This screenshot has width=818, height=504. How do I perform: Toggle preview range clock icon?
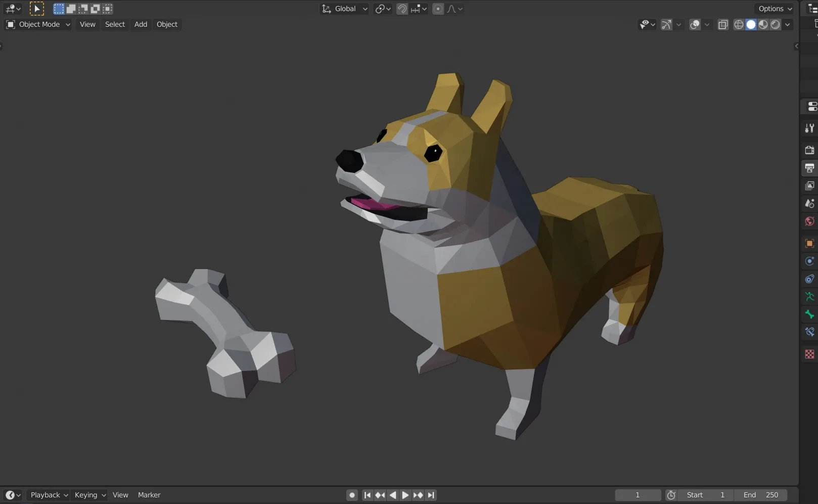point(671,495)
